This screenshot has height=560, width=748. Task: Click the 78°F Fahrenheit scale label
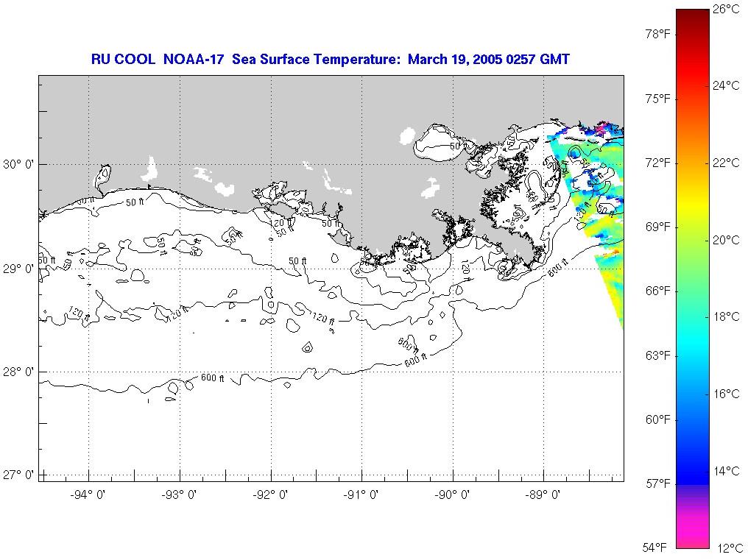(x=658, y=35)
